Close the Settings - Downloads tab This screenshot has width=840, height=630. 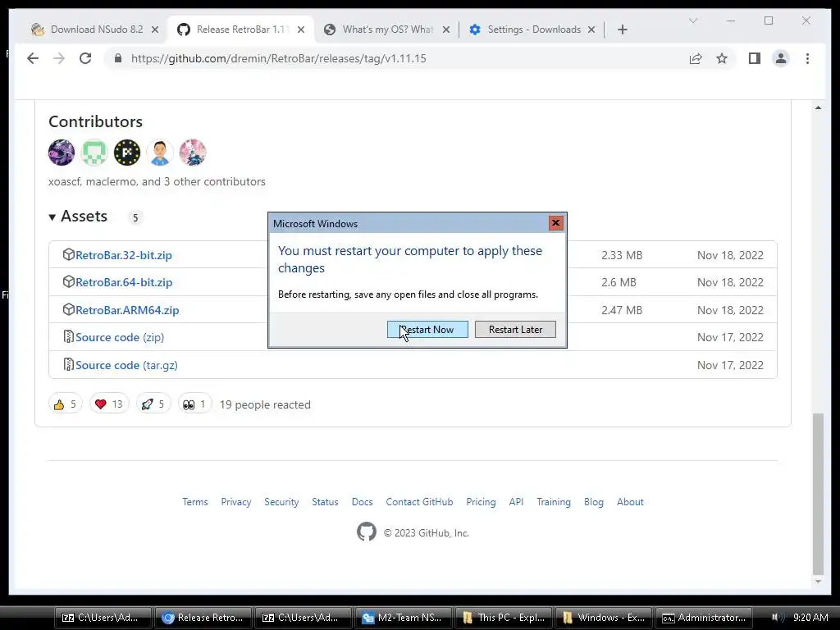click(591, 30)
